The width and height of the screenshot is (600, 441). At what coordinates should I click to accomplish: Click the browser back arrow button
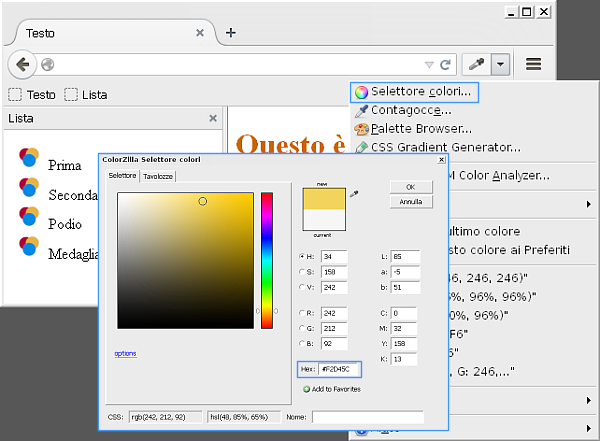pos(23,64)
